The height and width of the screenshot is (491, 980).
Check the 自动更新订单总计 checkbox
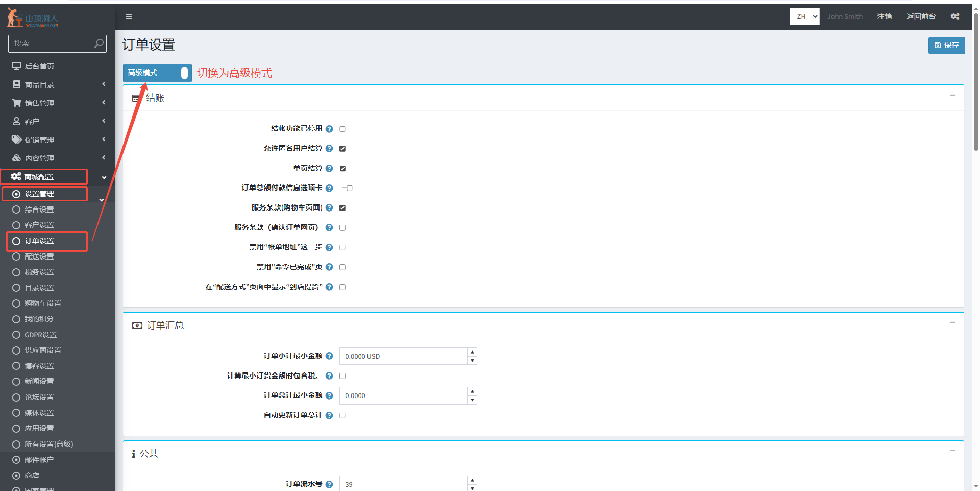click(342, 416)
